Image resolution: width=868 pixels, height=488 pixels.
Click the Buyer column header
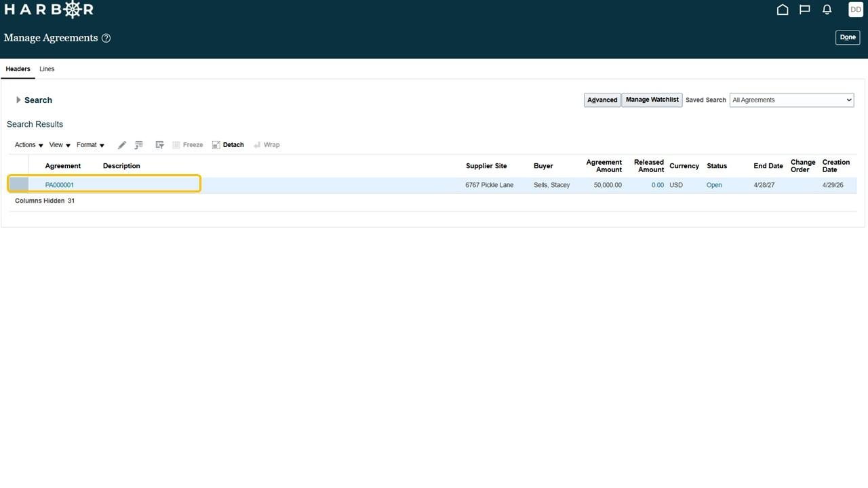[x=543, y=166]
